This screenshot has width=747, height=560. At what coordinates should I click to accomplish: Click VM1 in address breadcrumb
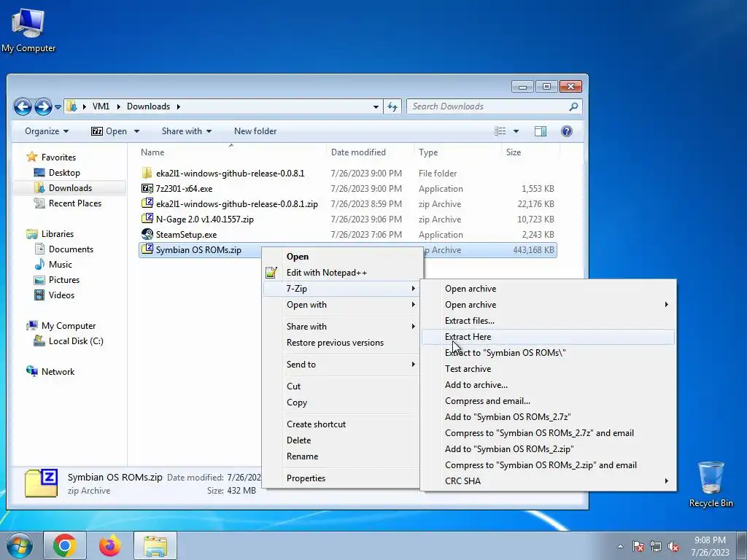point(101,106)
